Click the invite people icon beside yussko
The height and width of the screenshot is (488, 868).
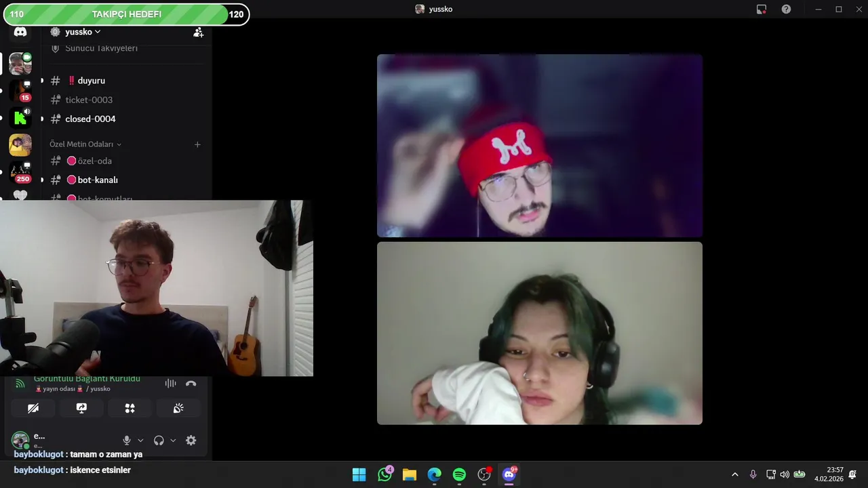pos(198,32)
